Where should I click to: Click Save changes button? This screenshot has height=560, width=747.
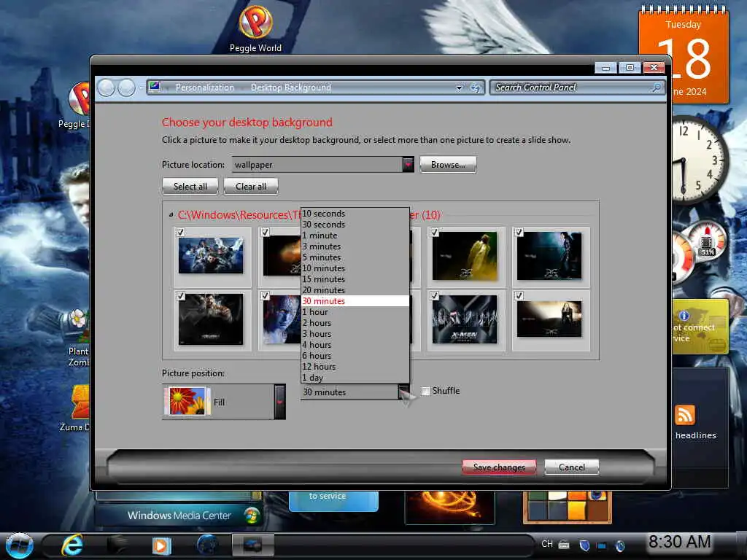[x=499, y=467]
